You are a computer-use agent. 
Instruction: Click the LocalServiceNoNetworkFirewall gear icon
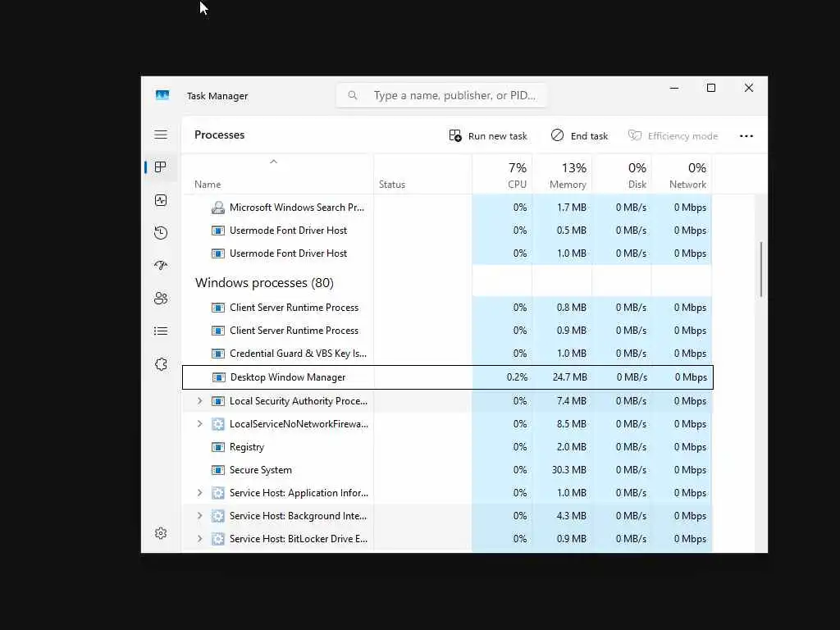[x=218, y=424]
